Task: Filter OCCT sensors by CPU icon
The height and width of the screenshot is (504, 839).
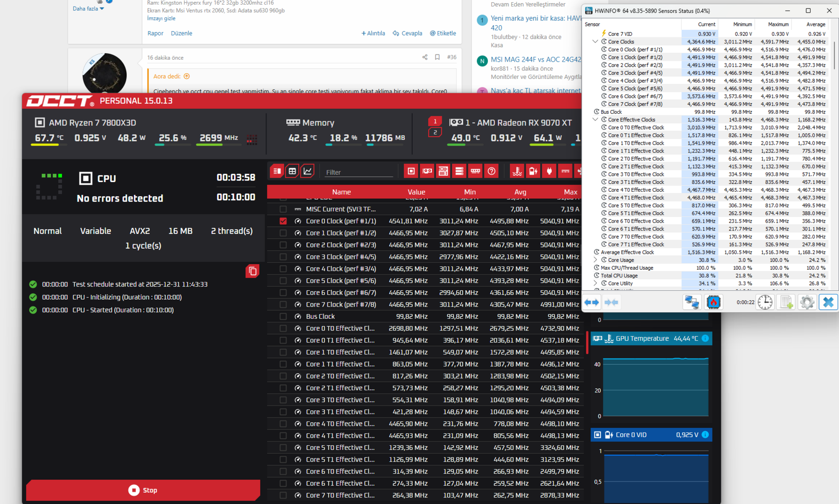Action: coord(411,171)
